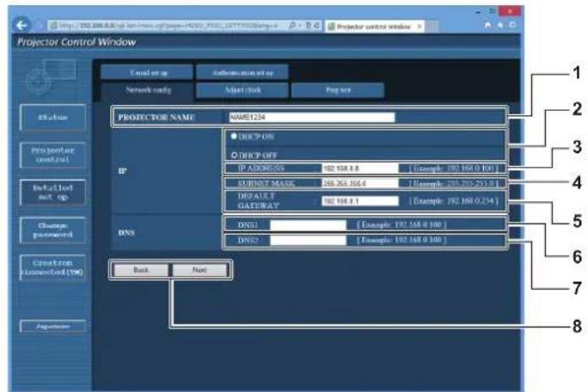Open the Network config tab

point(147,90)
